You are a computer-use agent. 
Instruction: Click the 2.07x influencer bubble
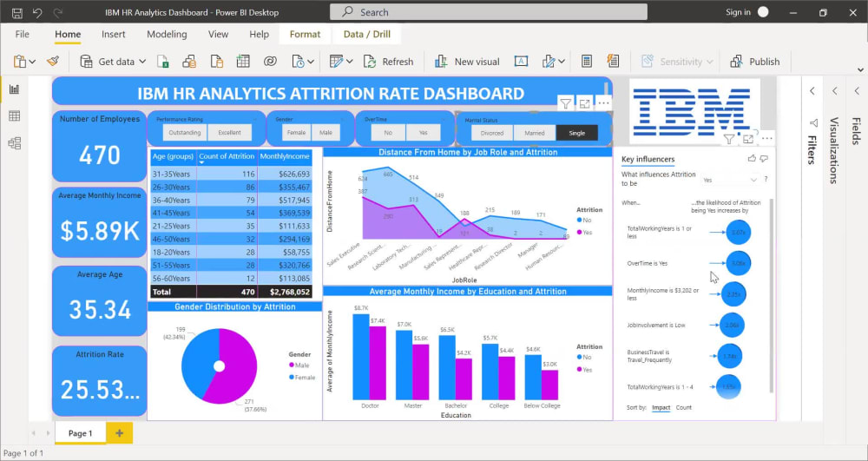pyautogui.click(x=737, y=233)
